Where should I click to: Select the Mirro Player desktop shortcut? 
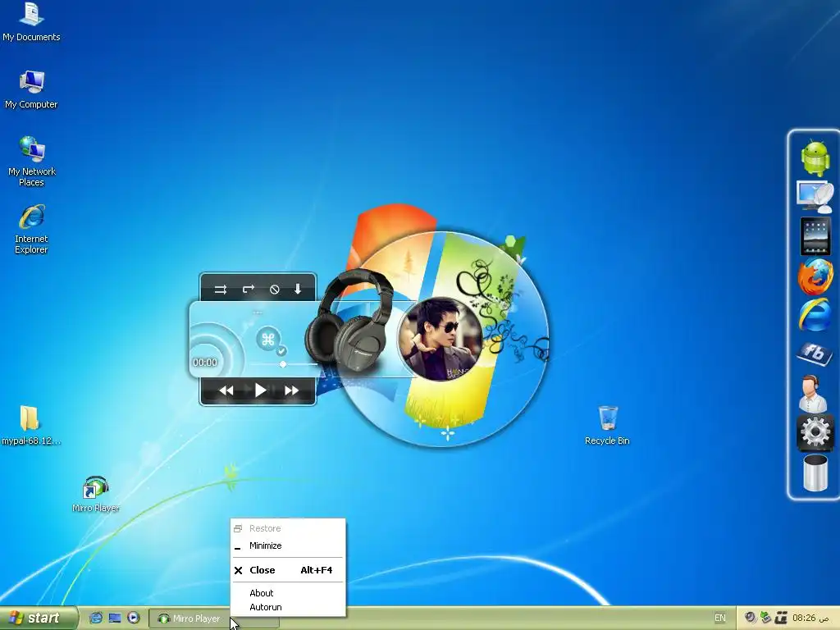[95, 494]
